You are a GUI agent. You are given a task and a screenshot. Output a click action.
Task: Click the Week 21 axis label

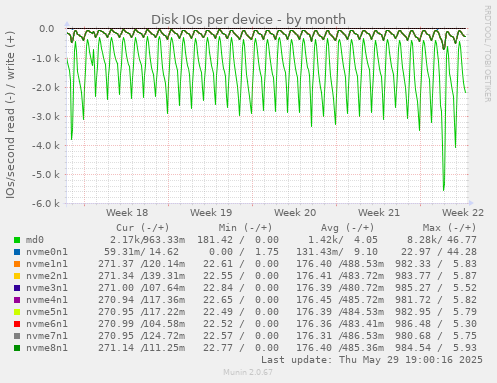pyautogui.click(x=379, y=213)
